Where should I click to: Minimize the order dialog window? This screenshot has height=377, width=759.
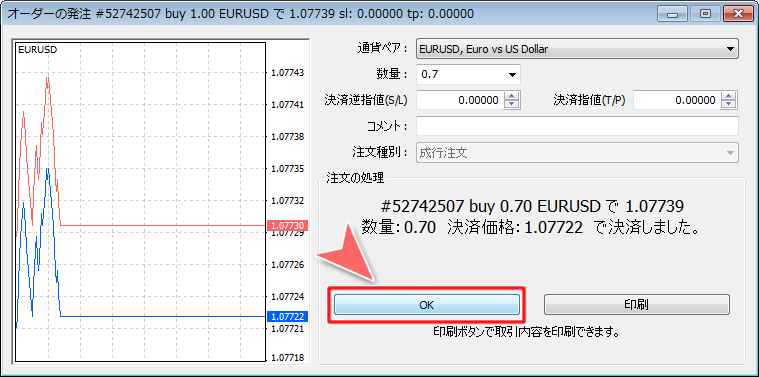pos(673,14)
